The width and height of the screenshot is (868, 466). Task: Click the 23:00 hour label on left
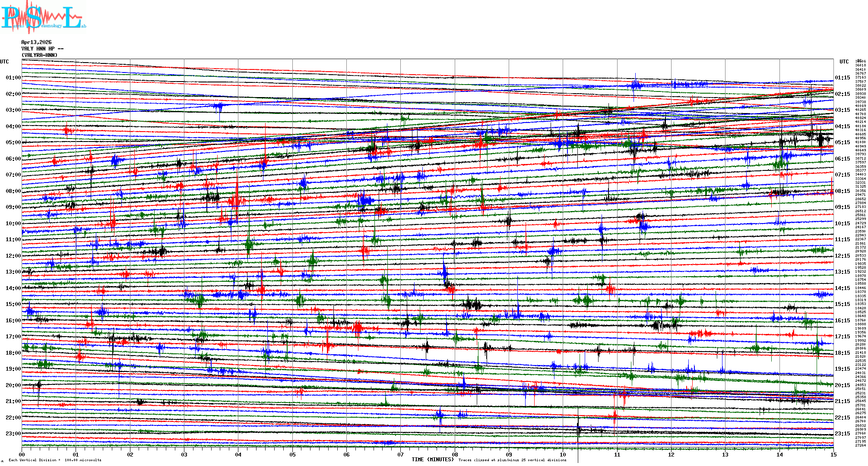pyautogui.click(x=13, y=434)
